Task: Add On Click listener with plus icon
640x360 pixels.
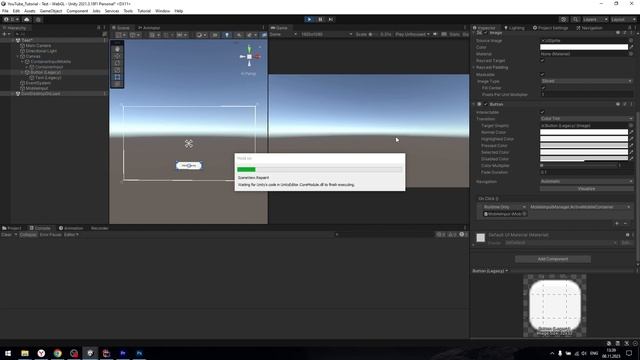Action: [617, 223]
